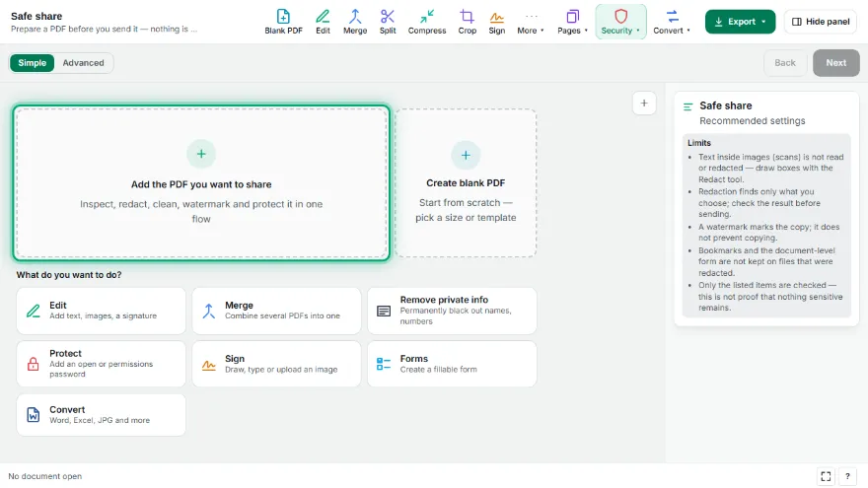
Task: Open the Sign tool in toolbar
Action: (496, 22)
